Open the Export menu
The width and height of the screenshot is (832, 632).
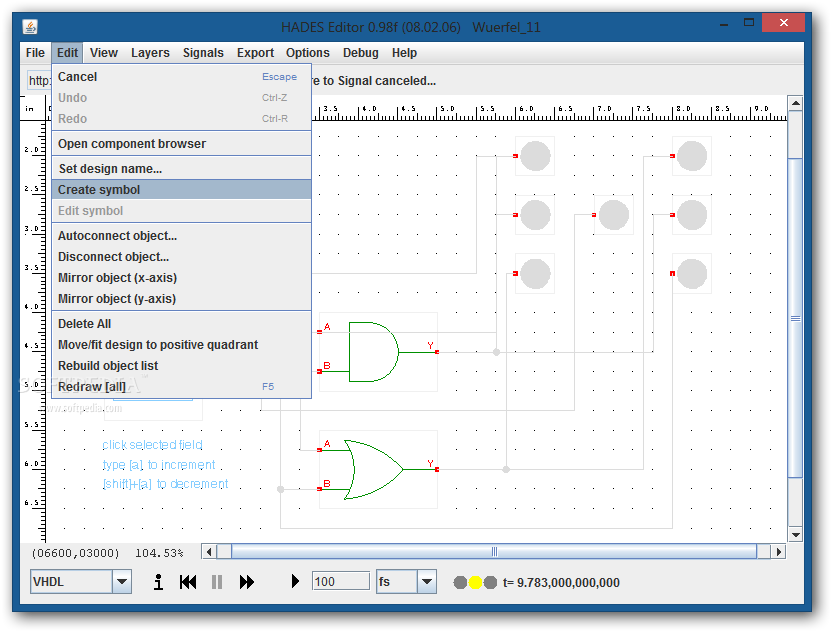pos(255,53)
